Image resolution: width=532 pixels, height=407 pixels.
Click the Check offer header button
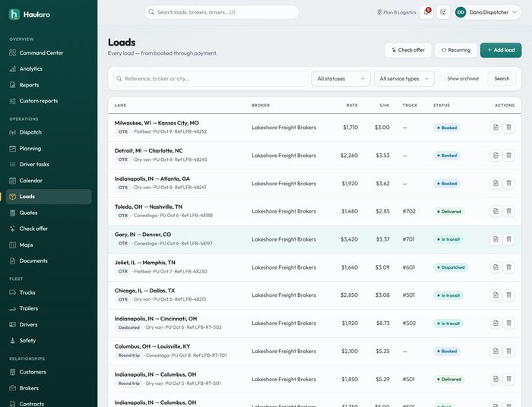click(408, 50)
